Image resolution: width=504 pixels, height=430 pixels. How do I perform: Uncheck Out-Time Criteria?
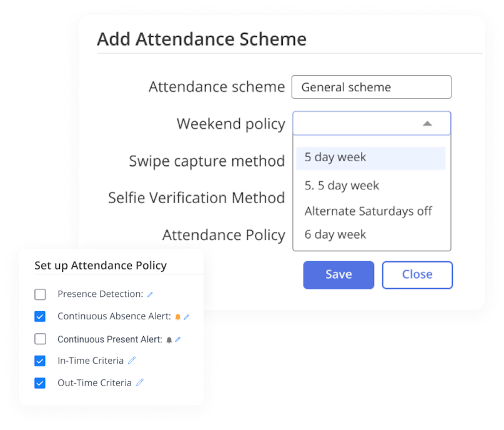click(x=40, y=382)
